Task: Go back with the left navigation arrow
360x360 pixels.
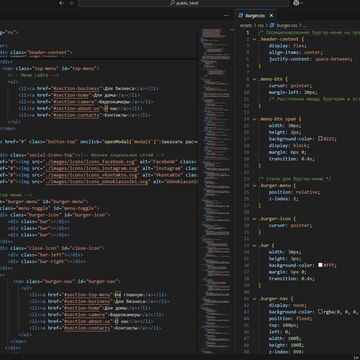Action: (61, 3)
